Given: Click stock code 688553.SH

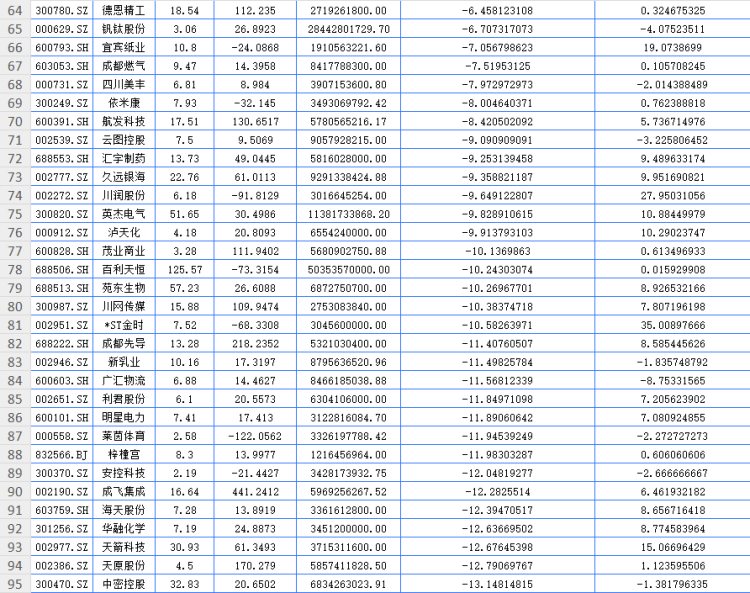Looking at the screenshot, I should 62,159.
